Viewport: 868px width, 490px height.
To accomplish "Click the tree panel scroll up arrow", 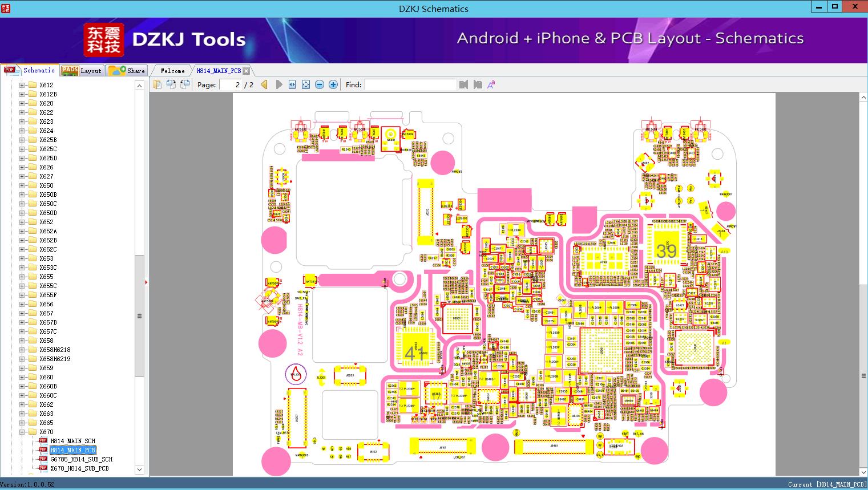I will click(x=139, y=86).
